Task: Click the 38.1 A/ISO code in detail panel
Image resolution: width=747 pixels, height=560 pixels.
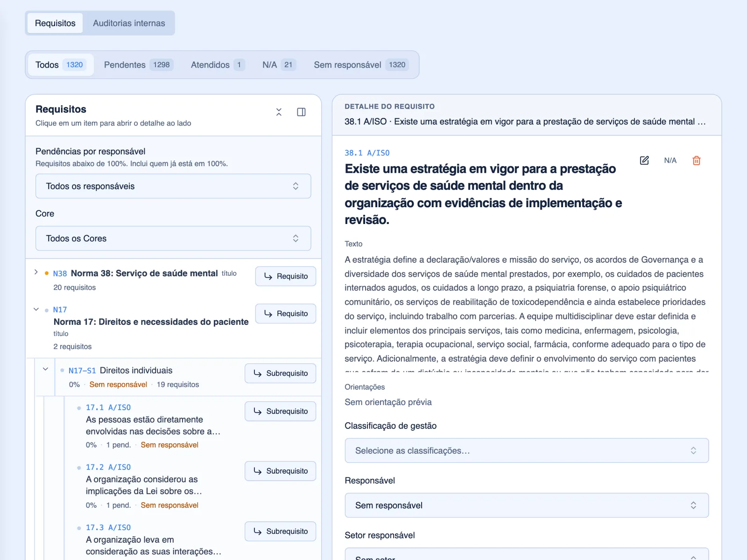Action: [367, 153]
